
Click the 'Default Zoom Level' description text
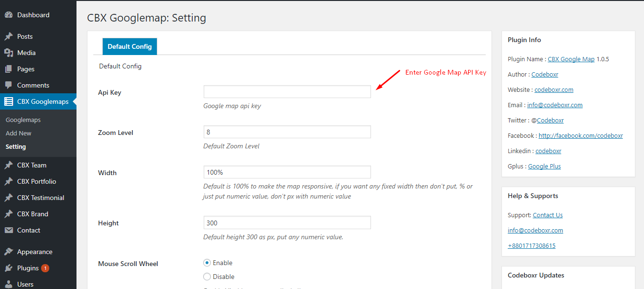(x=231, y=146)
